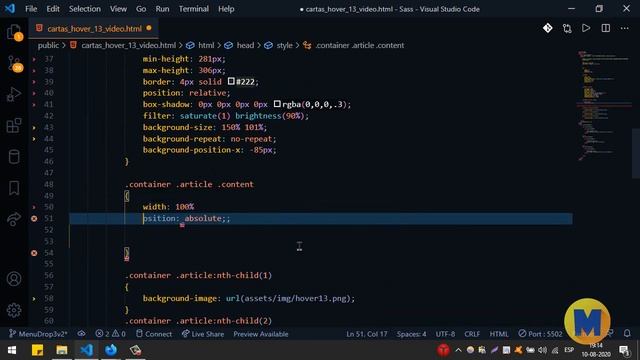Open the Selection menu
Viewport: 640px width, 360px height.
[x=84, y=9]
